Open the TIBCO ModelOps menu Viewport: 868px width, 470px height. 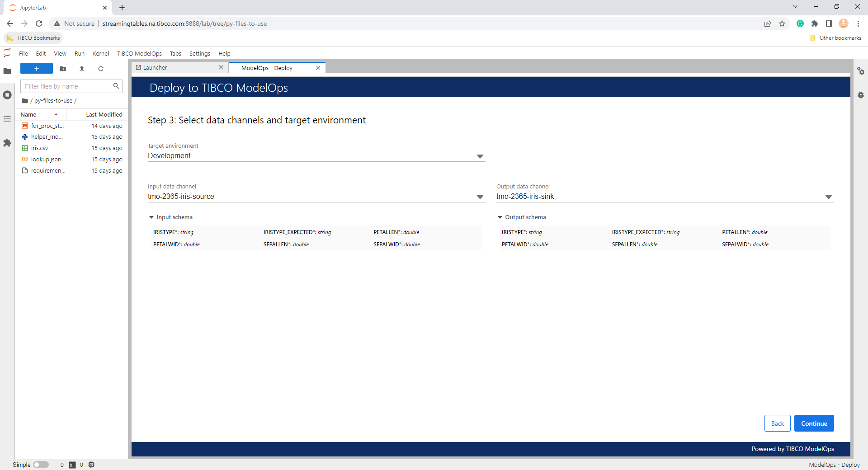pyautogui.click(x=139, y=53)
